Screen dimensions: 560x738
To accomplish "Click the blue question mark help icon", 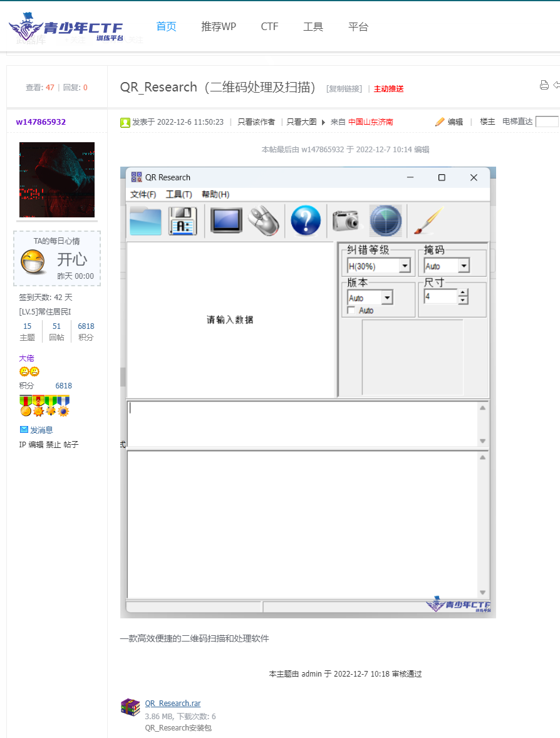I will [x=306, y=221].
